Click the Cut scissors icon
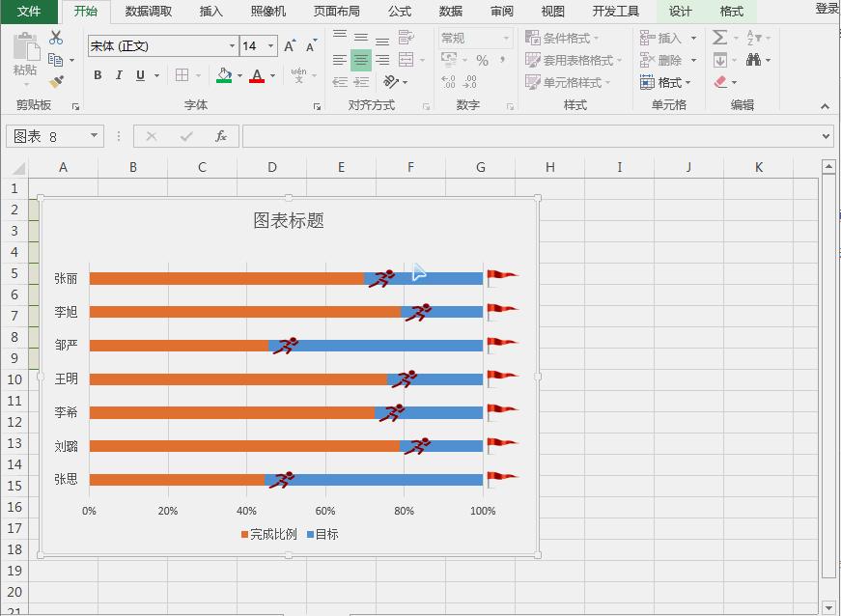841x616 pixels. (x=55, y=39)
